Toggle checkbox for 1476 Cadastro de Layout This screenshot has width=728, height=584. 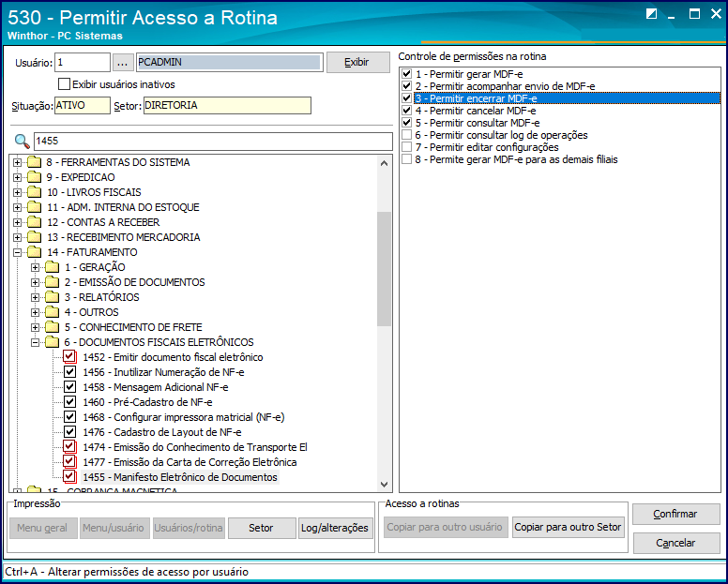pos(69,432)
